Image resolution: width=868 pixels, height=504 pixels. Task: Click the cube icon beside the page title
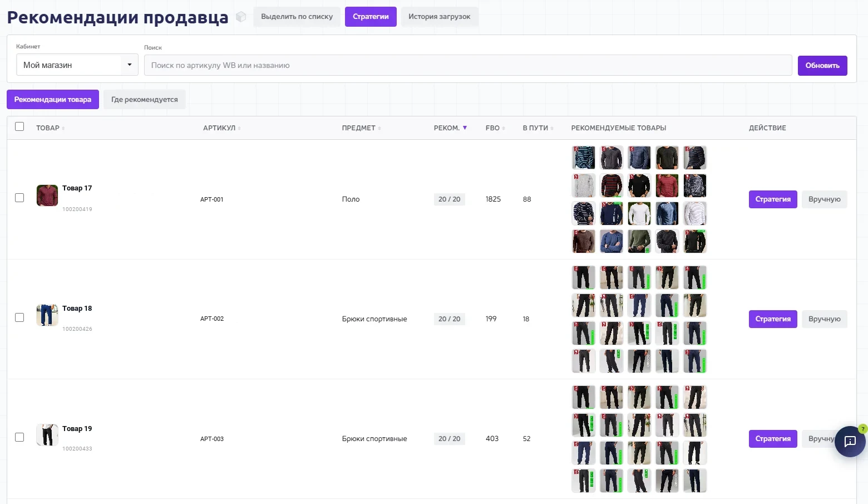(x=241, y=17)
